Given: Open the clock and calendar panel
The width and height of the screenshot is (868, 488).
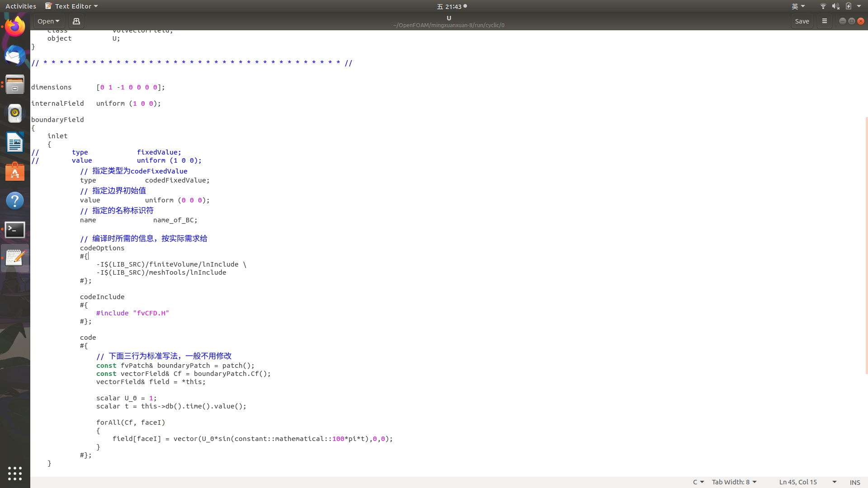Looking at the screenshot, I should click(x=452, y=6).
